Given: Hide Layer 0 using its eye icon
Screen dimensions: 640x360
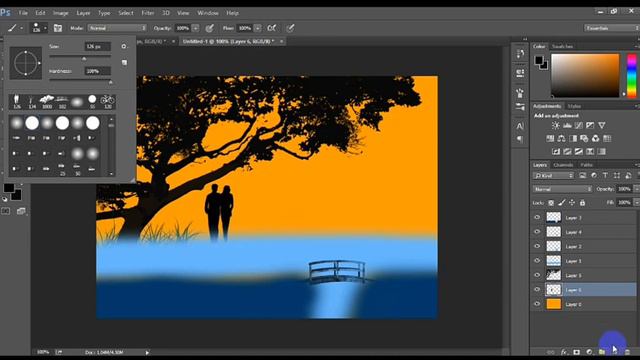Looking at the screenshot, I should [537, 304].
